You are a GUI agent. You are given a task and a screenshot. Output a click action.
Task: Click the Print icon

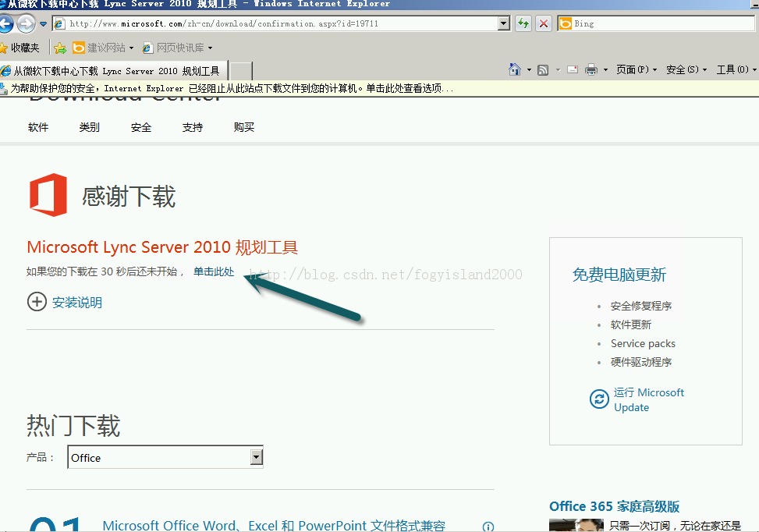click(591, 69)
